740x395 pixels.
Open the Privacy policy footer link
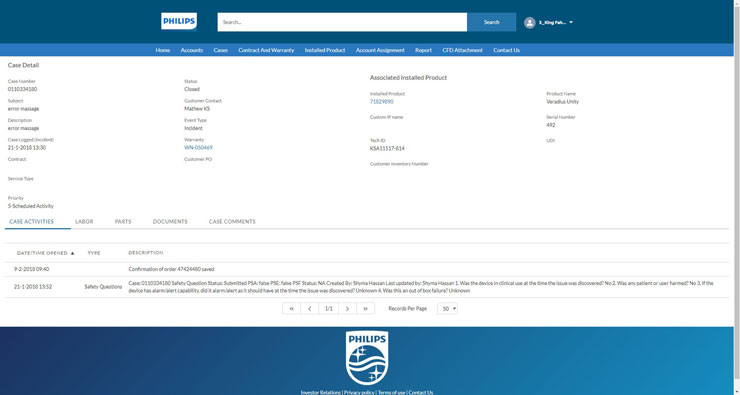(x=359, y=392)
